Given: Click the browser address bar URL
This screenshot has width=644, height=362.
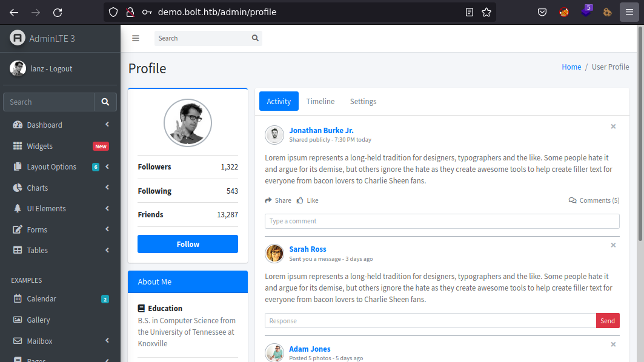Looking at the screenshot, I should pyautogui.click(x=217, y=12).
